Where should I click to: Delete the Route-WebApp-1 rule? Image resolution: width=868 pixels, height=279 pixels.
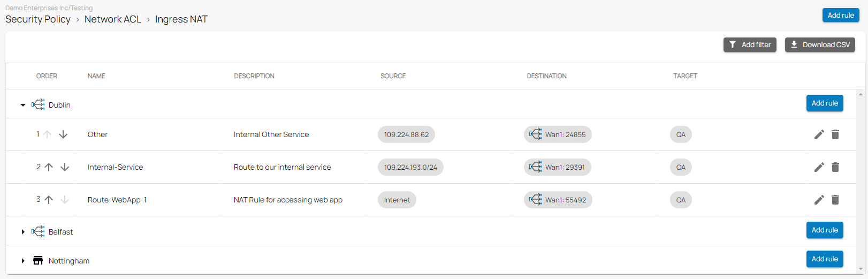pos(835,200)
